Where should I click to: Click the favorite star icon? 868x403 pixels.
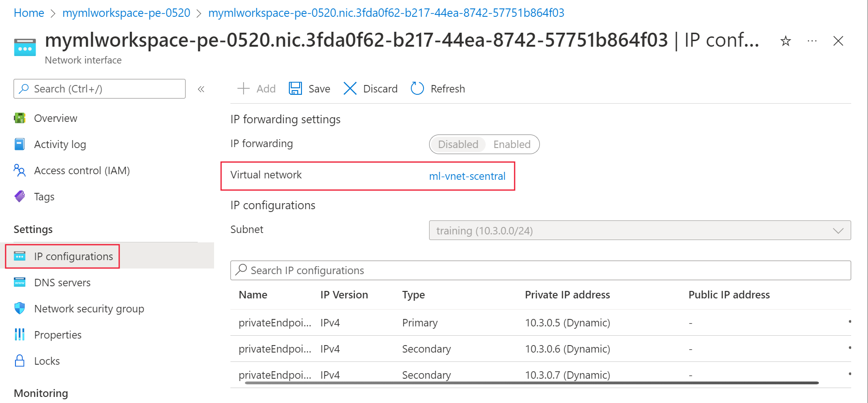coord(786,41)
